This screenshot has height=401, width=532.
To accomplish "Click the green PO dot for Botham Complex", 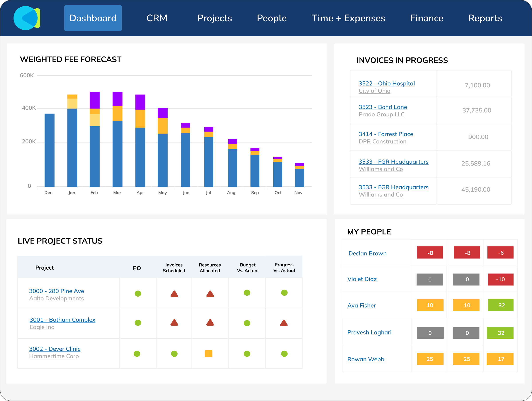I will click(138, 323).
